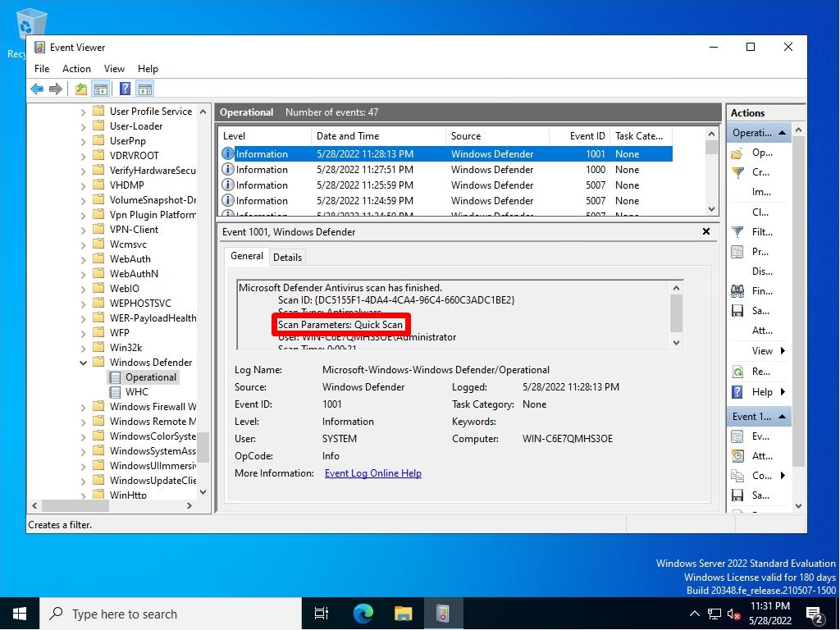Click the taskbar clock showing 11:31 PM
This screenshot has width=840, height=630.
pos(770,614)
